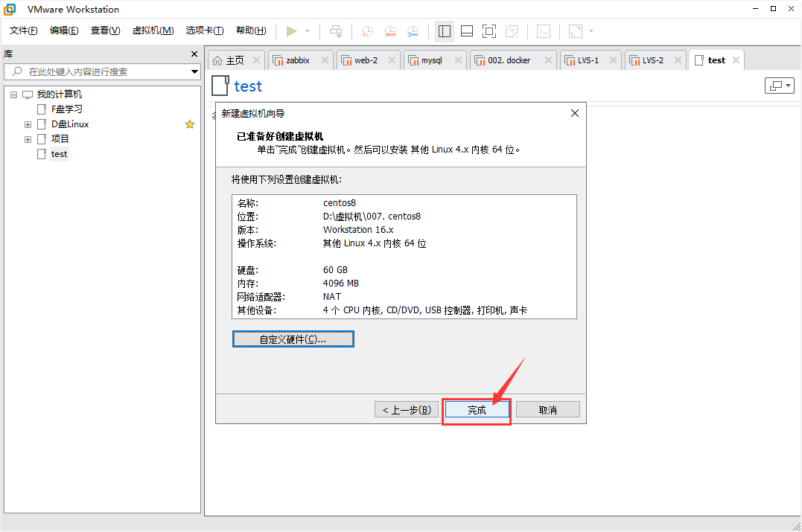Image resolution: width=802 pixels, height=532 pixels.
Task: Click the 上一步(B) back button
Action: pyautogui.click(x=407, y=410)
